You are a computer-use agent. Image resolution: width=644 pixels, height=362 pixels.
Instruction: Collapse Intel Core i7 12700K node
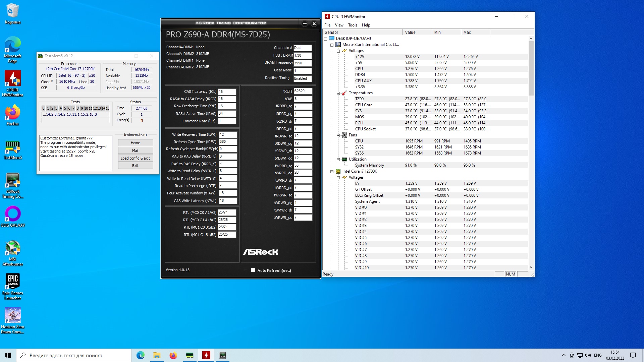(x=332, y=172)
